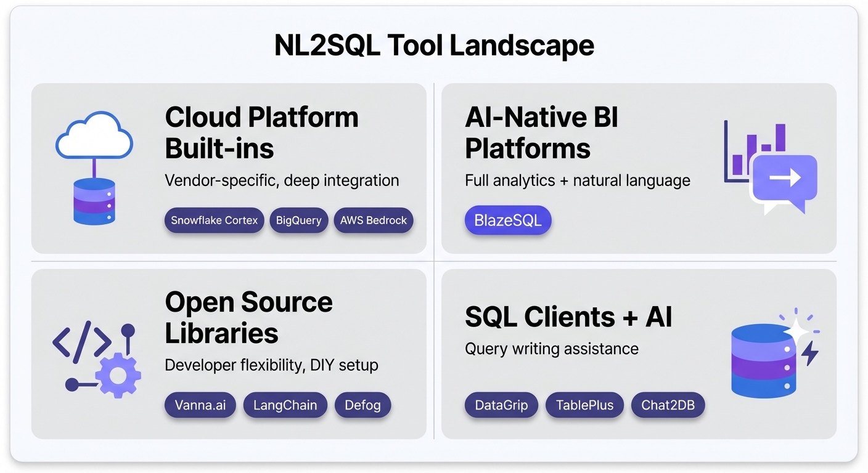Viewport: 868px width, 473px height.
Task: Select the Vanna.ai tag
Action: pyautogui.click(x=200, y=405)
